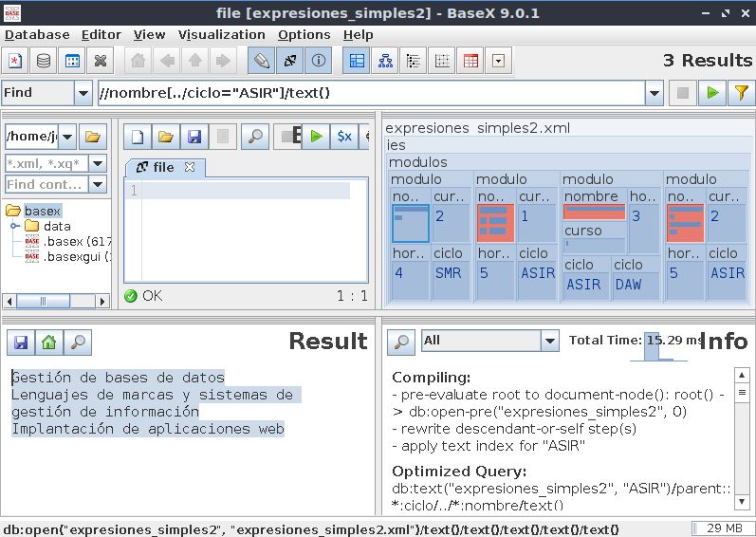Close the database with X icon
Screen dimensions: 756x537
point(101,61)
